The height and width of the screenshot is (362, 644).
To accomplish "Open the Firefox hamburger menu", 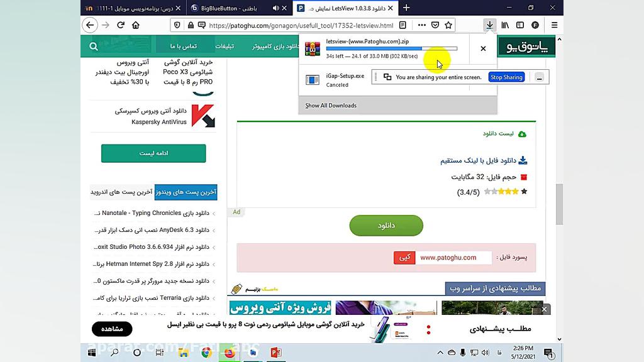I will click(x=553, y=25).
